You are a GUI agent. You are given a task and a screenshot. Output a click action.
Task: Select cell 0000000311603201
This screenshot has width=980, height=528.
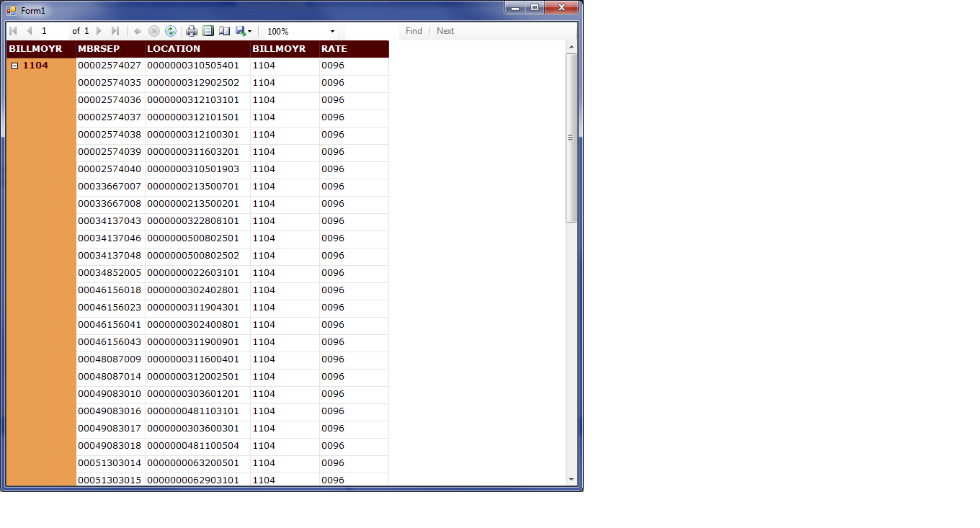click(197, 152)
